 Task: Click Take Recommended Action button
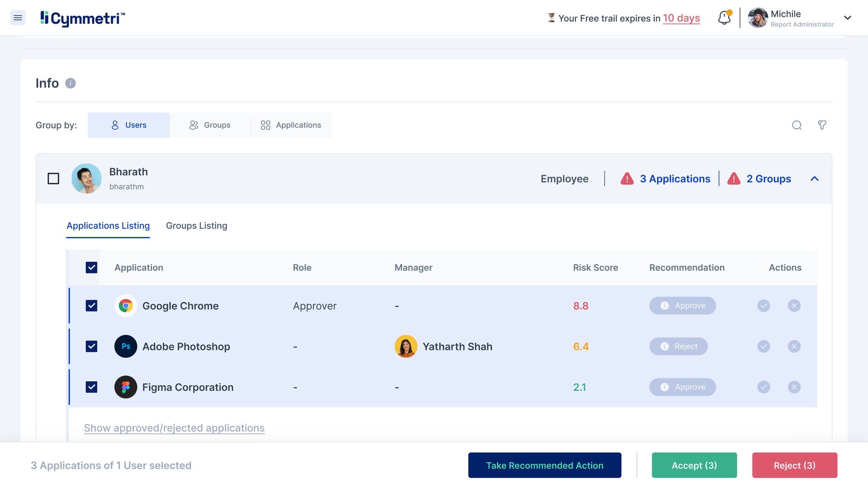[544, 465]
